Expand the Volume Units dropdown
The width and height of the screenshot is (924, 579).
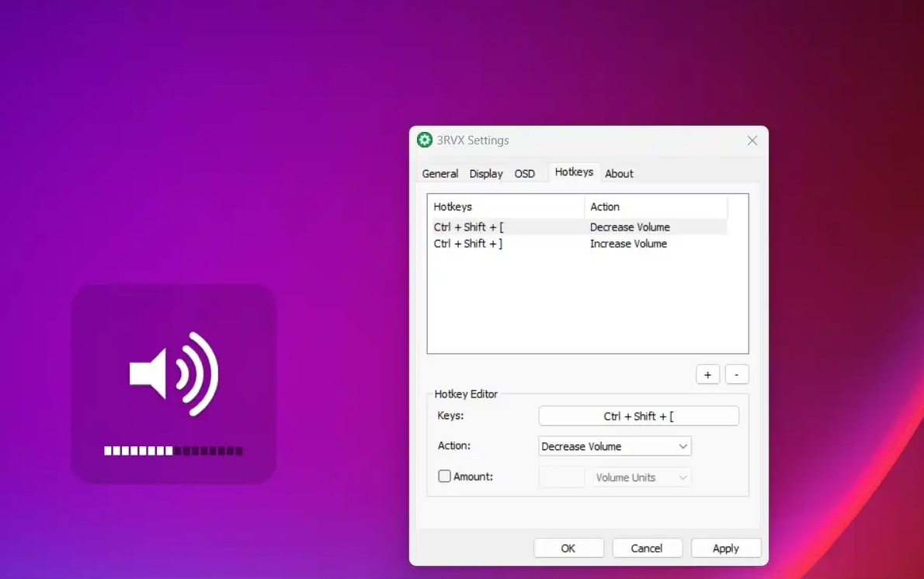(641, 477)
